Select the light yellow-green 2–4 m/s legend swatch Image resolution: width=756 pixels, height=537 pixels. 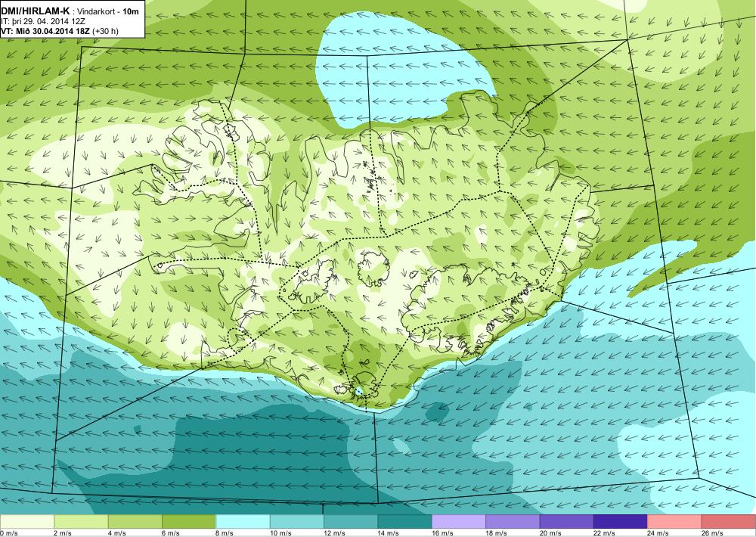(81, 522)
